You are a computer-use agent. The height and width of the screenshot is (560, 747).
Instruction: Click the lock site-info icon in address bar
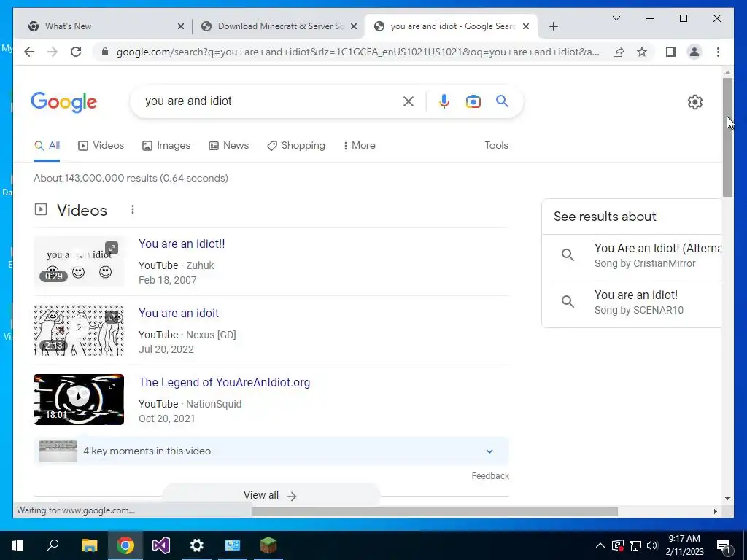coord(105,52)
